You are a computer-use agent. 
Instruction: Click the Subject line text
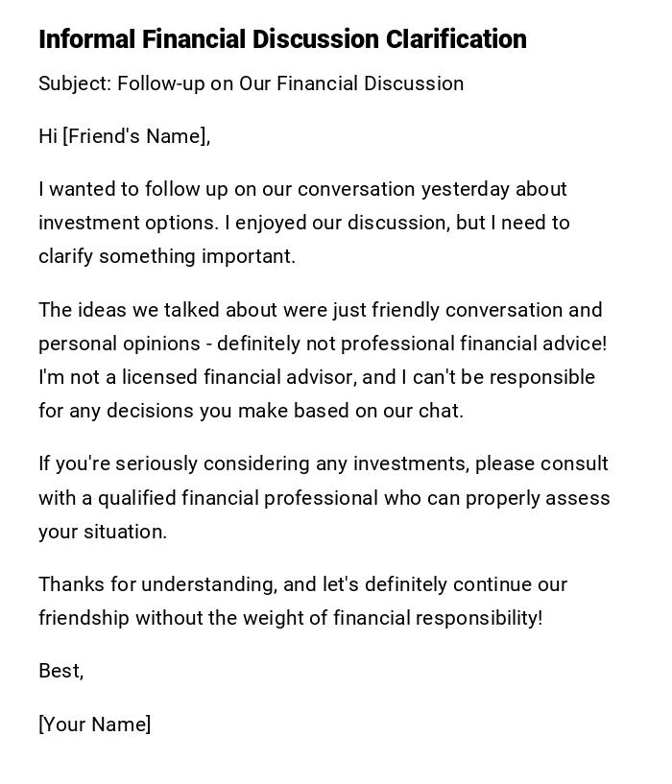coord(251,83)
